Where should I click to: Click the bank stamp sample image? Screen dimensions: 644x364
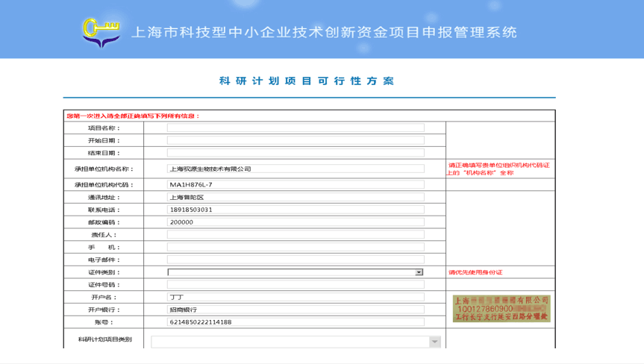501,309
